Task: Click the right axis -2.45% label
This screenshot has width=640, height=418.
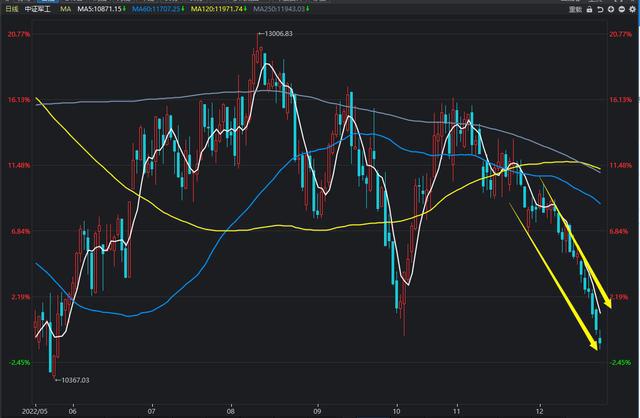Action: [620, 363]
